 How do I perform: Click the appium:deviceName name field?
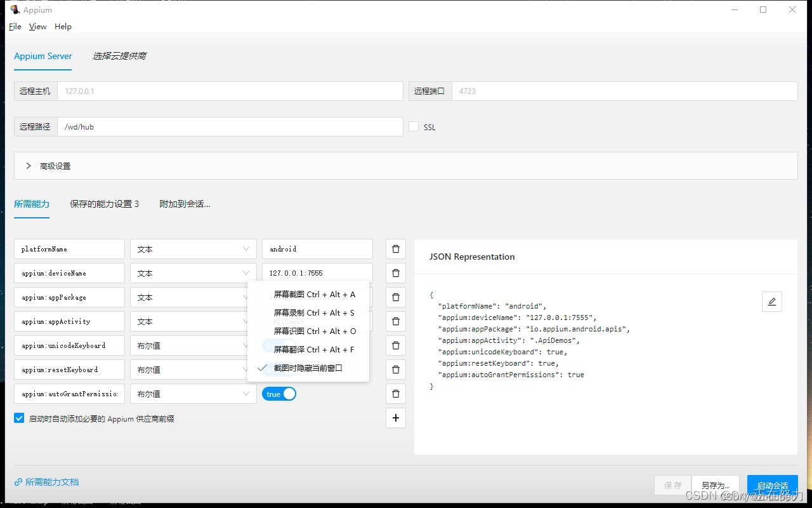click(70, 273)
